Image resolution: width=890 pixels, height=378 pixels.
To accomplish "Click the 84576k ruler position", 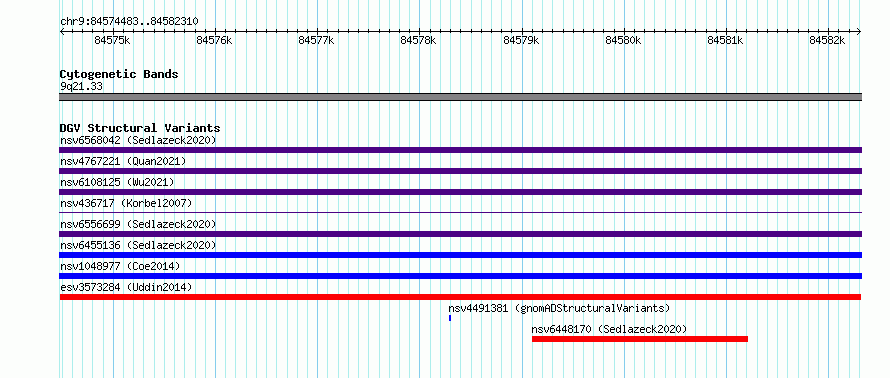I will (x=214, y=40).
